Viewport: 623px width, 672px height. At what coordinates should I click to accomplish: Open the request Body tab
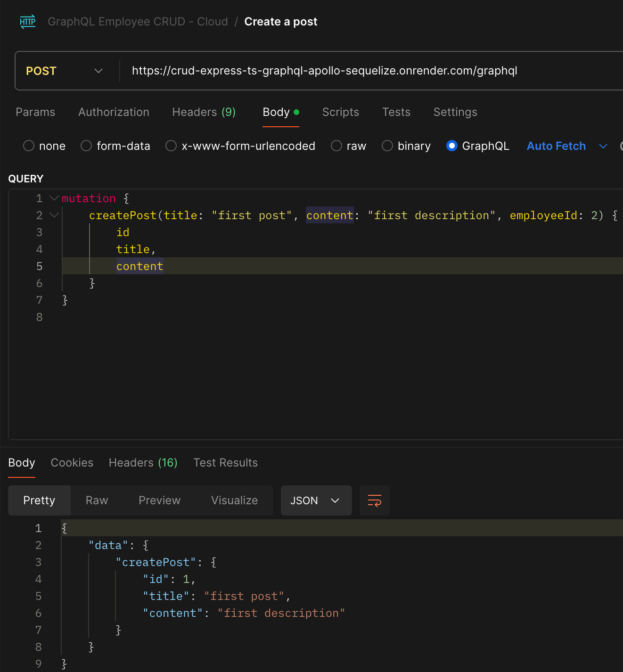(281, 112)
